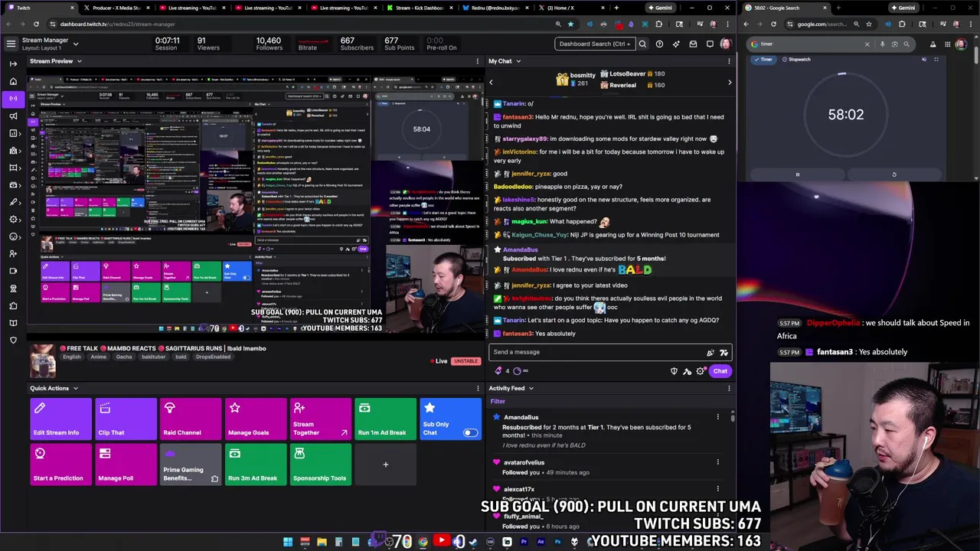Click the Sponsorship Tools quick action
Image resolution: width=980 pixels, height=551 pixels.
click(321, 465)
